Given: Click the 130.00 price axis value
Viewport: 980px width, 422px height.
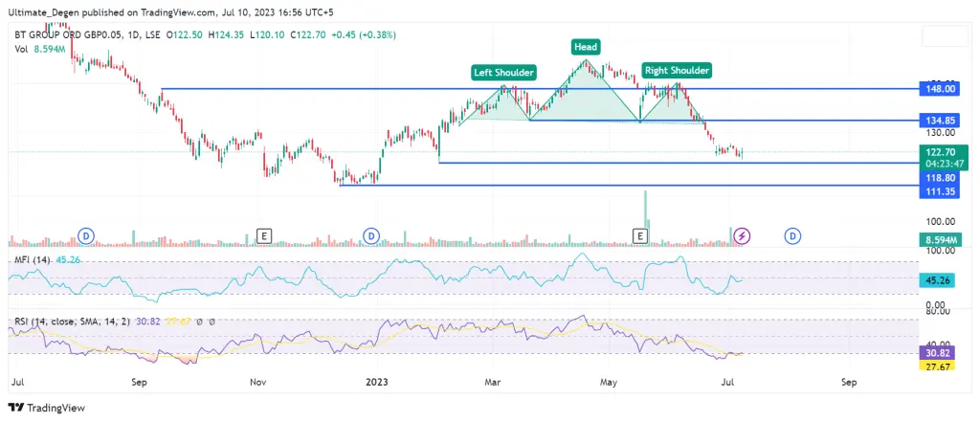Looking at the screenshot, I should [x=940, y=133].
